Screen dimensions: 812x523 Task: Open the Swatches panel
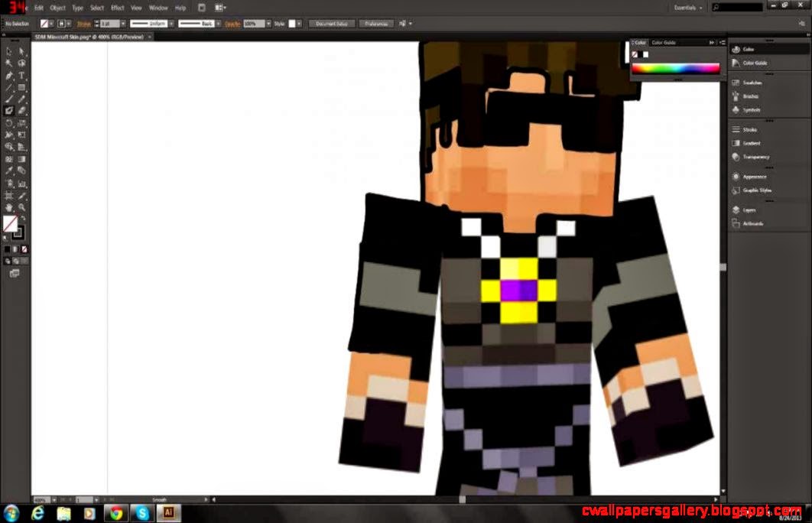pyautogui.click(x=749, y=82)
